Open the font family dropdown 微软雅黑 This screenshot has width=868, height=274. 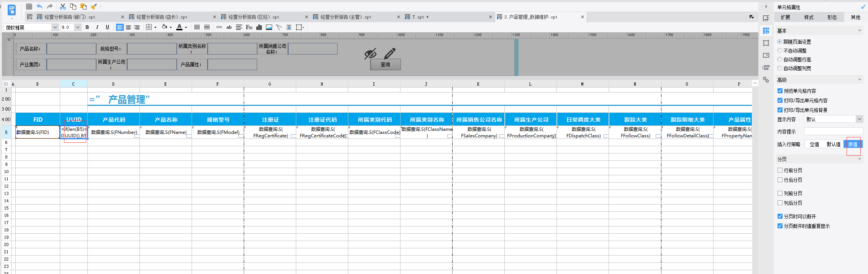click(x=55, y=27)
